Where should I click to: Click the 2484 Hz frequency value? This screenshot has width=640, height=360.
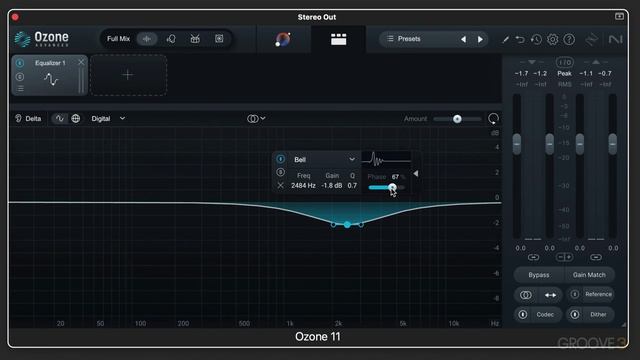pos(303,185)
